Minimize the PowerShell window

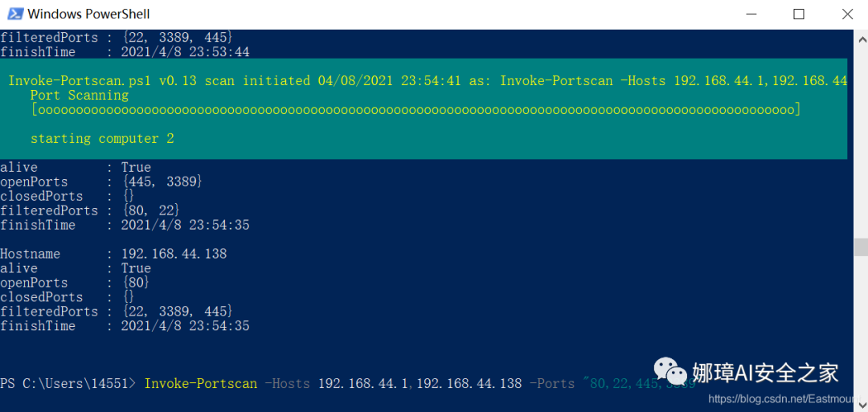pos(749,14)
